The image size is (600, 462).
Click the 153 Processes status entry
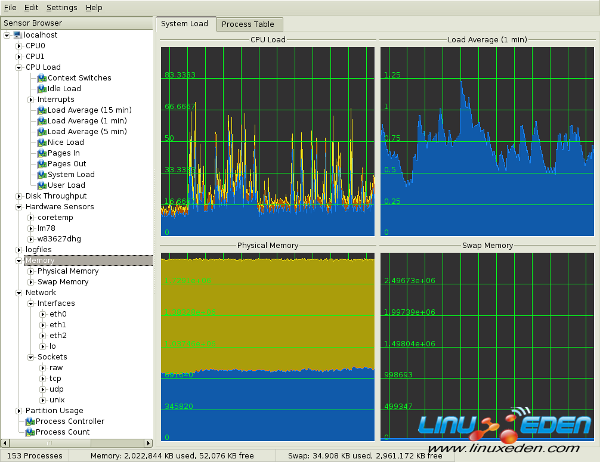pos(34,456)
